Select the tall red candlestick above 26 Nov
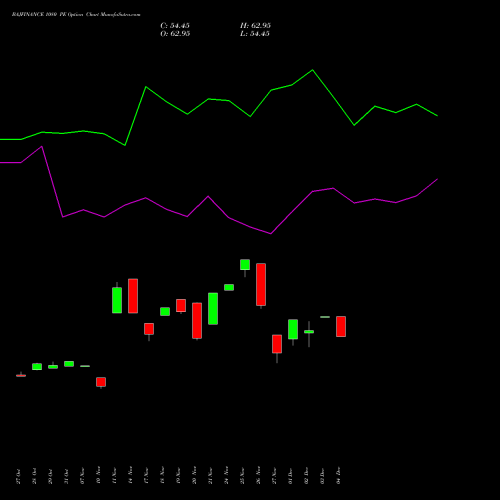This screenshot has height=500, width=500. coord(261,284)
